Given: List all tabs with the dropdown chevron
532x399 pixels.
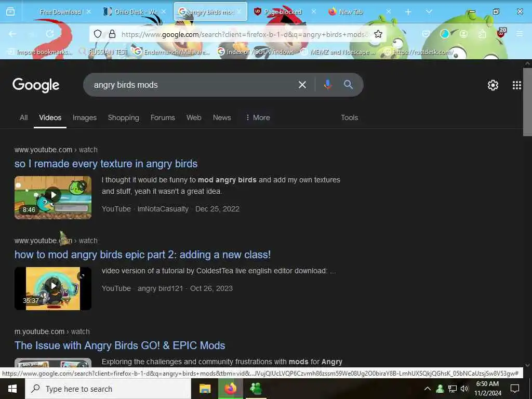Looking at the screenshot, I should point(429,12).
